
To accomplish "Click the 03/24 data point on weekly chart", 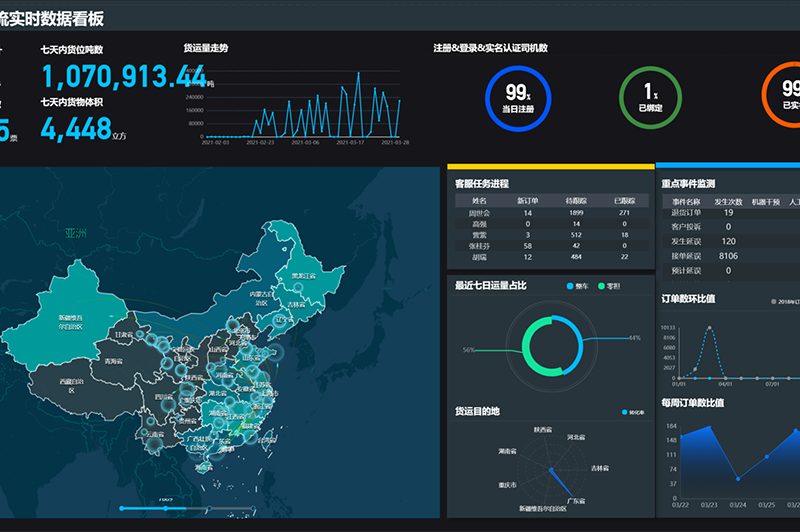I will click(x=738, y=479).
